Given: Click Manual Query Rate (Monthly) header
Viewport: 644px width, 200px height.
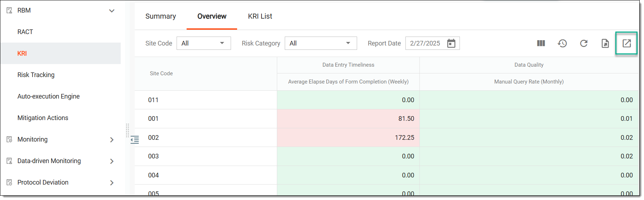Looking at the screenshot, I should 529,82.
